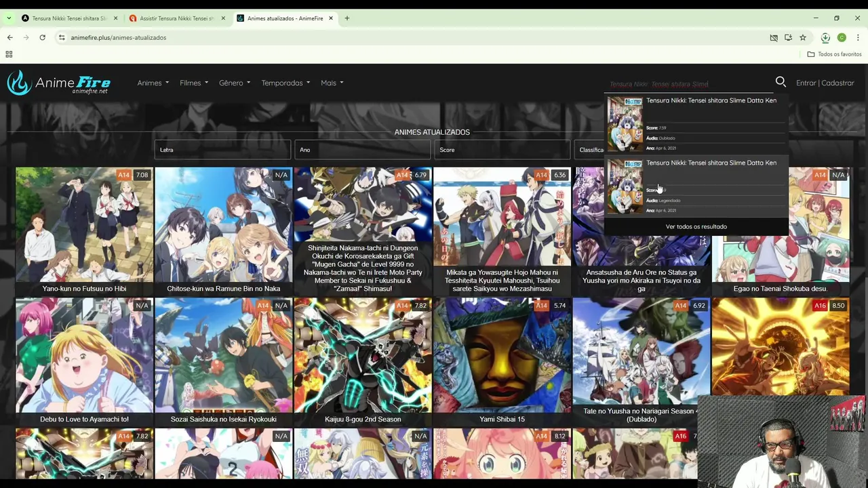Image resolution: width=868 pixels, height=488 pixels.
Task: Click Entrar | Cadastrar link
Action: tap(825, 83)
